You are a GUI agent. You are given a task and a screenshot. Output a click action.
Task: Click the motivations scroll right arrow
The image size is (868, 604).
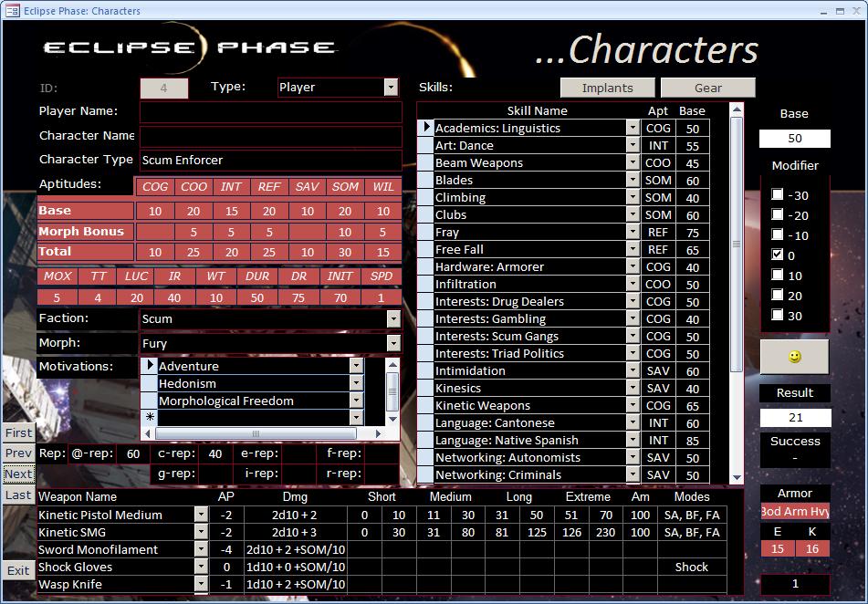378,433
